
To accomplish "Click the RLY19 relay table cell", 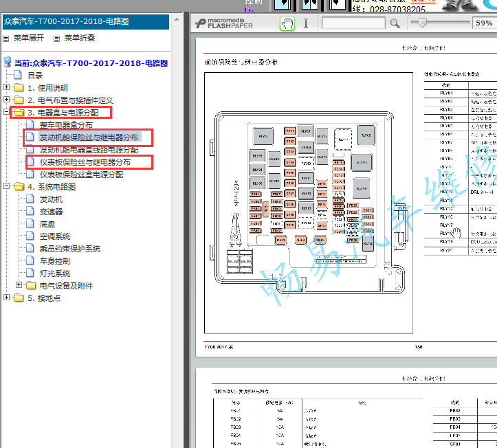I will point(446,242).
